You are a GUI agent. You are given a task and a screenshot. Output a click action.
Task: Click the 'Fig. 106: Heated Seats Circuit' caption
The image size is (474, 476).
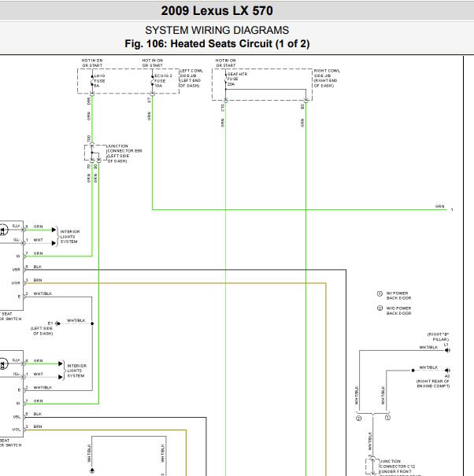217,44
